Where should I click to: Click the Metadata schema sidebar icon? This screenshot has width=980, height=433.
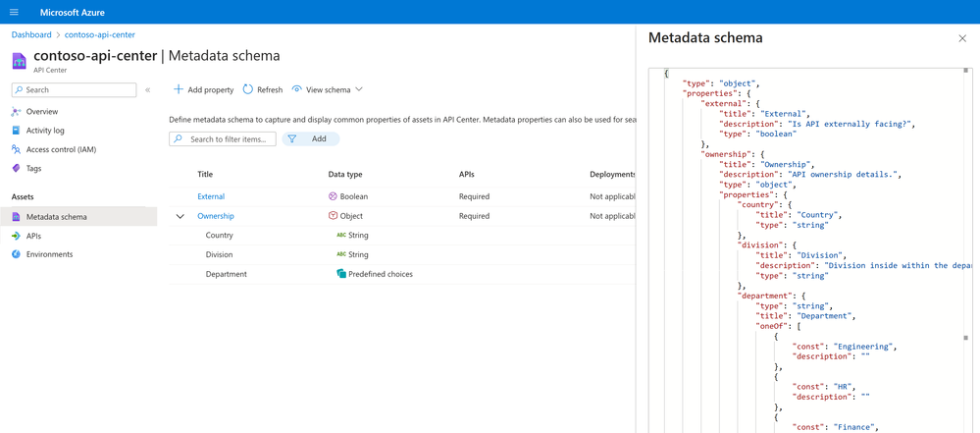click(x=17, y=217)
